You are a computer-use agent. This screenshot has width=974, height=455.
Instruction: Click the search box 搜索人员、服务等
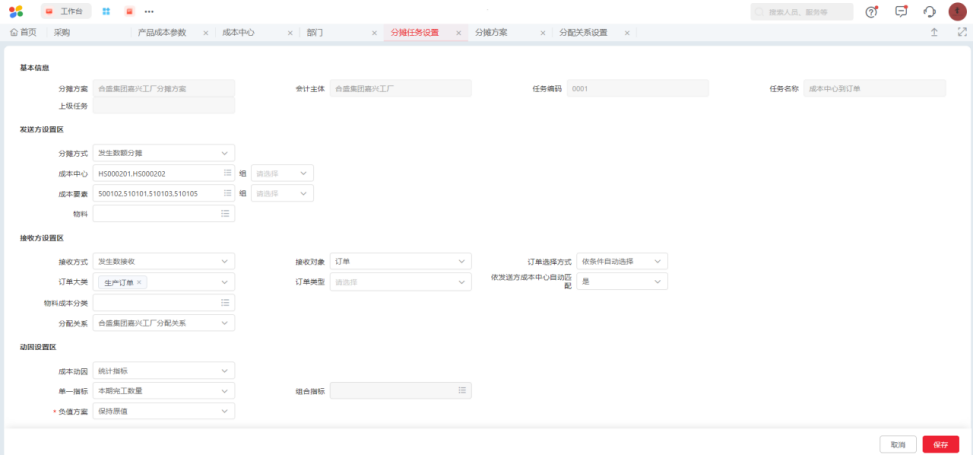[x=801, y=12]
